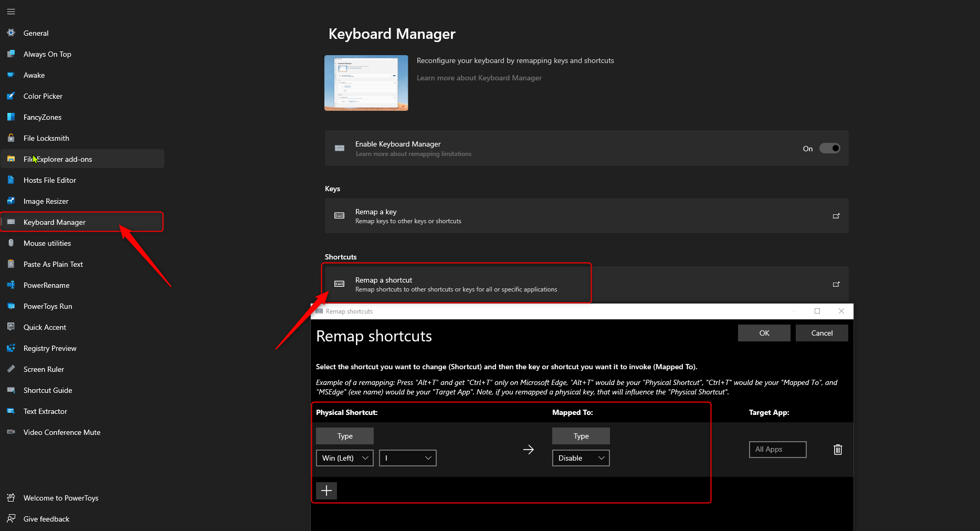The image size is (980, 531).
Task: Open Welcome to PowerToys page
Action: pos(82,497)
